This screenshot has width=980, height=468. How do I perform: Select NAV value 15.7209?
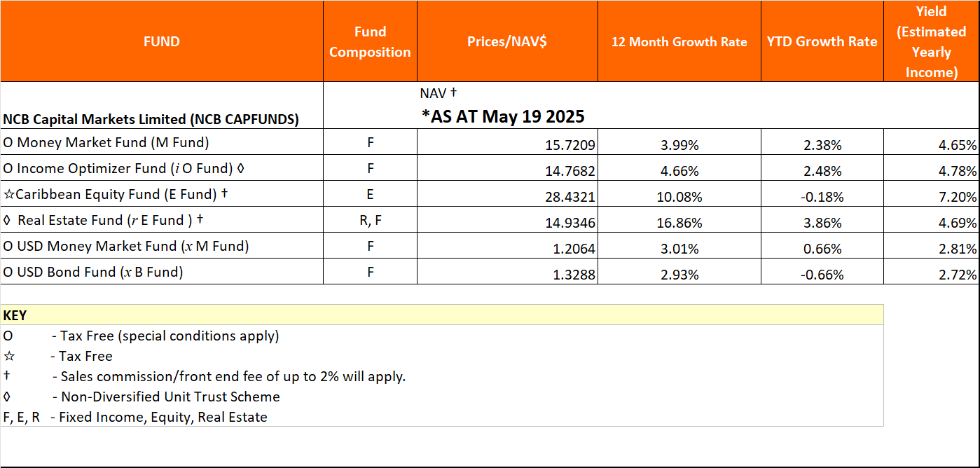pos(570,146)
